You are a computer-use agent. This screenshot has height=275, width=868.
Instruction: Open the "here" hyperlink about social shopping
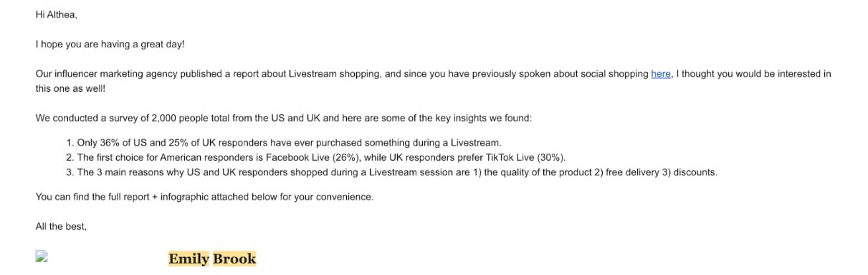pos(661,74)
